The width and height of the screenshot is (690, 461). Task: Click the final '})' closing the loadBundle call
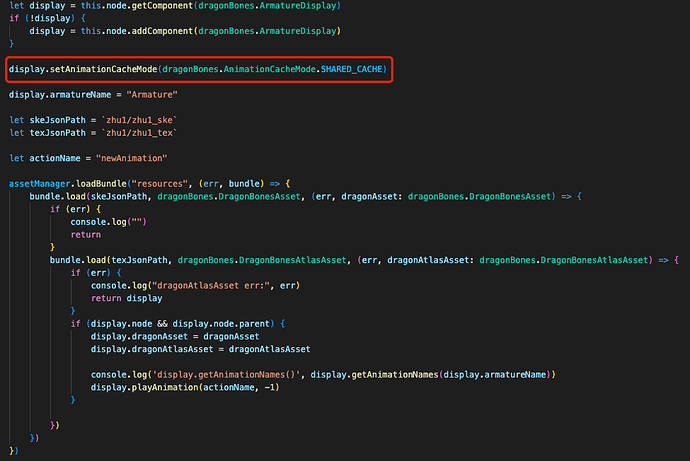pyautogui.click(x=14, y=451)
